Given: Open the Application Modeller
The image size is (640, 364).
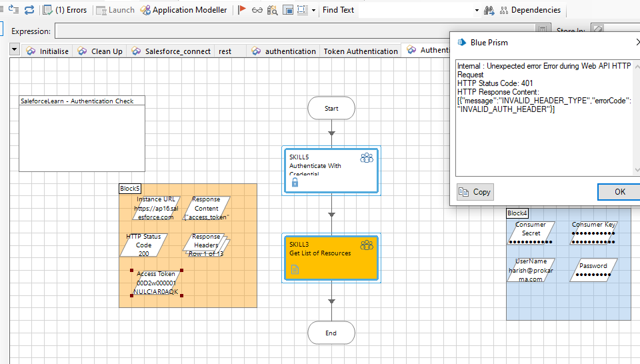Looking at the screenshot, I should [183, 10].
